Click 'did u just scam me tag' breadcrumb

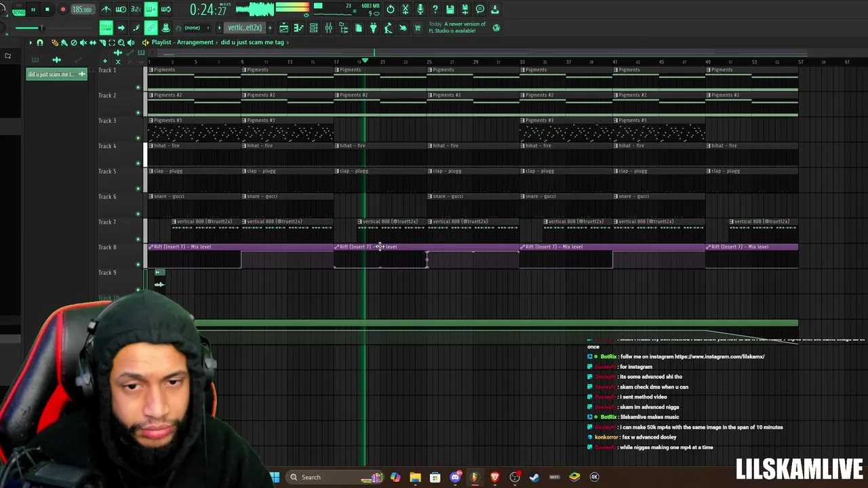(252, 42)
